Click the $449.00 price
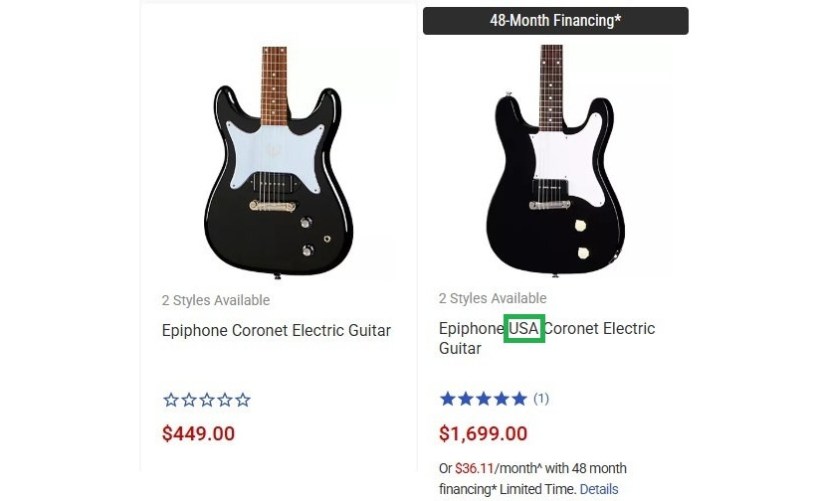This screenshot has height=501, width=816. [x=199, y=434]
